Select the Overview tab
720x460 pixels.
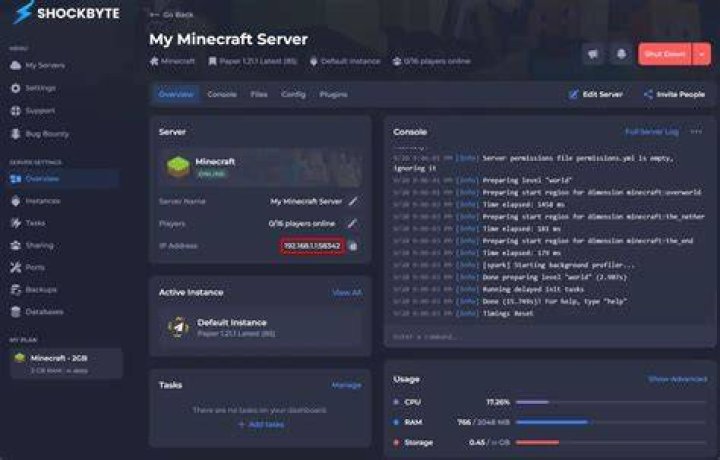click(x=176, y=95)
